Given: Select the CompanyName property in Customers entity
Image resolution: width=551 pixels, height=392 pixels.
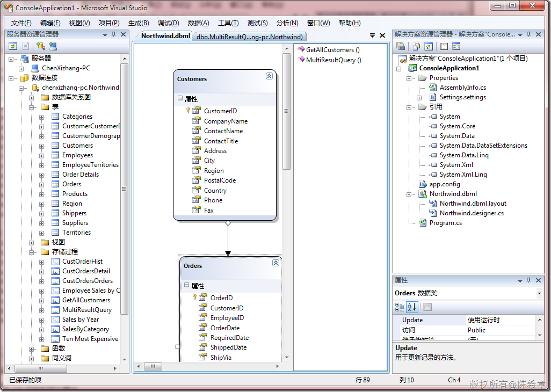Looking at the screenshot, I should tap(226, 121).
